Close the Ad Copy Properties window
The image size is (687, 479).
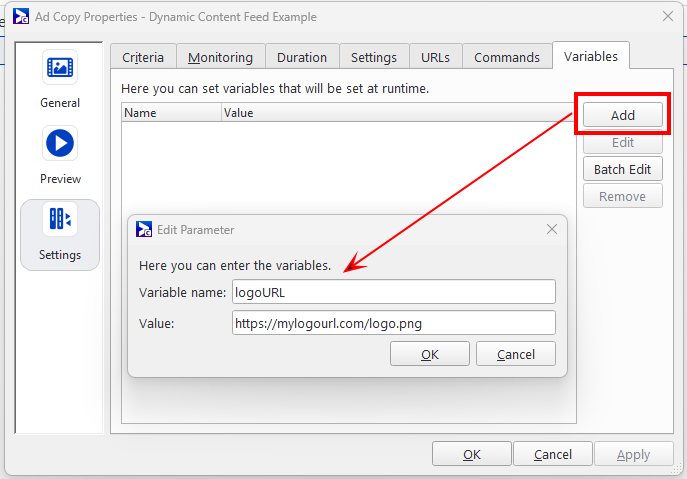point(668,16)
